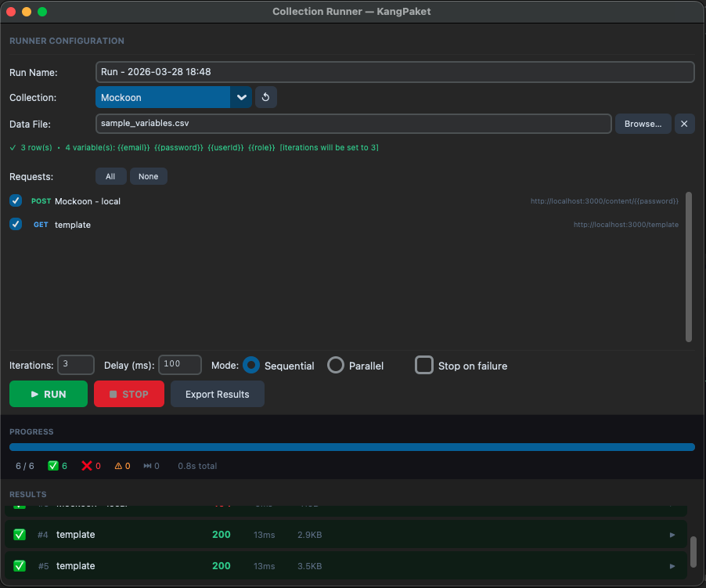The width and height of the screenshot is (706, 588).
Task: Uncheck the POST Mockoon - local request
Action: coord(16,201)
